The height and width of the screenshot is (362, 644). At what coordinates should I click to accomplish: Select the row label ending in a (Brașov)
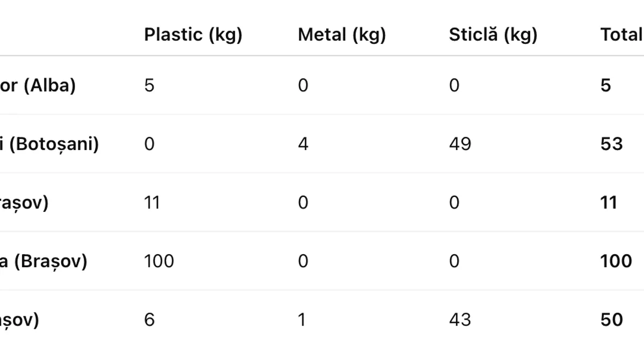point(43,261)
